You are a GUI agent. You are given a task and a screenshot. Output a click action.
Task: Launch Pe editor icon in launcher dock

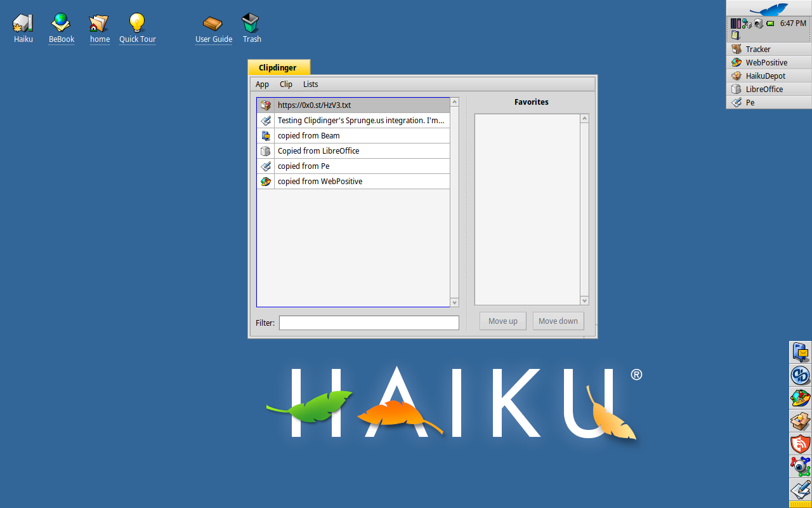[x=800, y=490]
